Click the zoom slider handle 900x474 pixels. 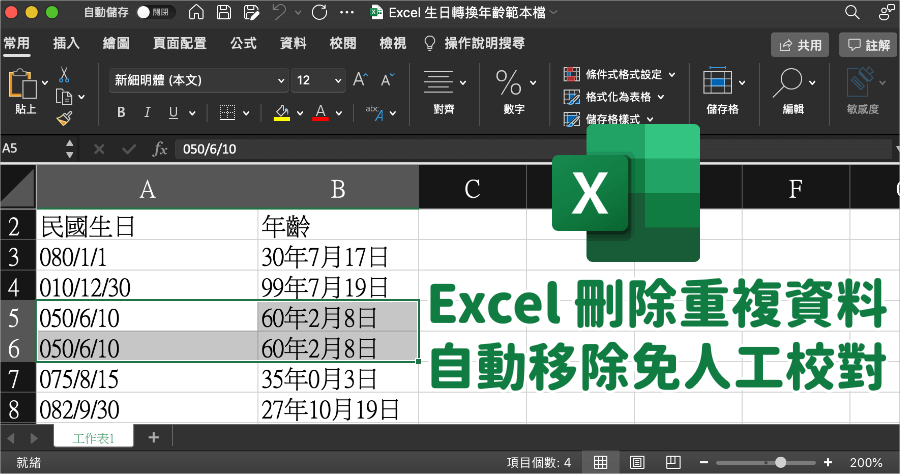click(x=780, y=463)
